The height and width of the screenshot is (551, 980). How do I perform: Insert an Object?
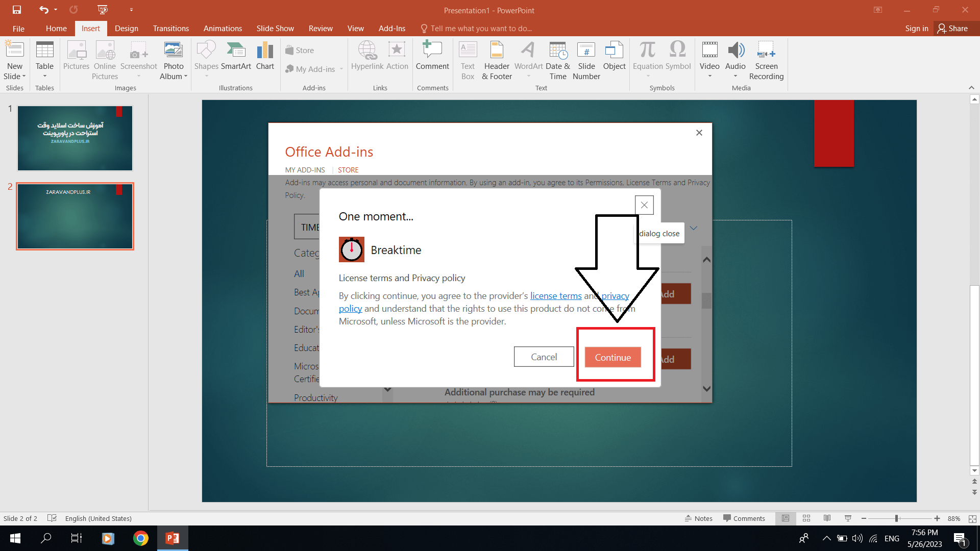coord(614,56)
